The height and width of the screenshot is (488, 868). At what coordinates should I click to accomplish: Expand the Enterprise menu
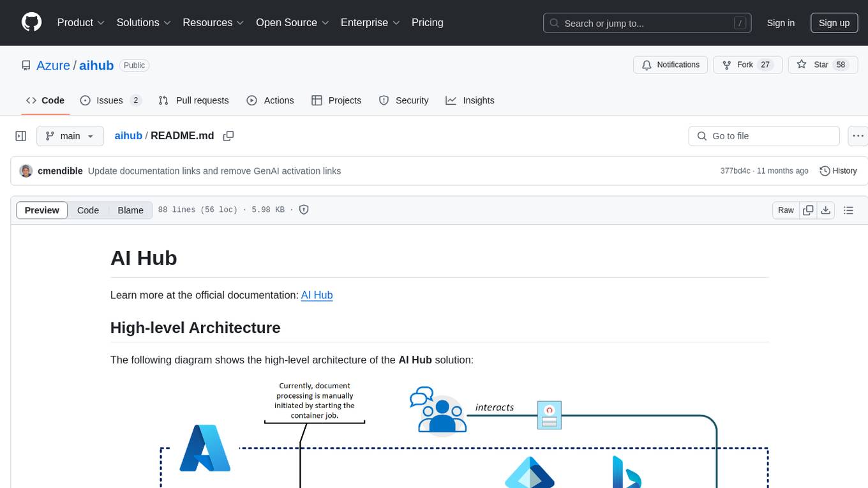[x=370, y=22]
